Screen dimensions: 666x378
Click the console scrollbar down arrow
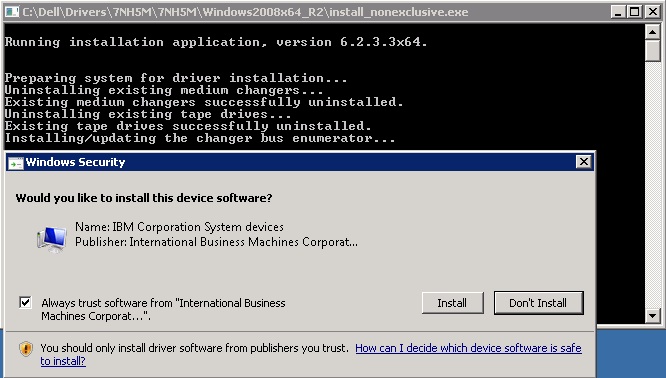(x=652, y=316)
